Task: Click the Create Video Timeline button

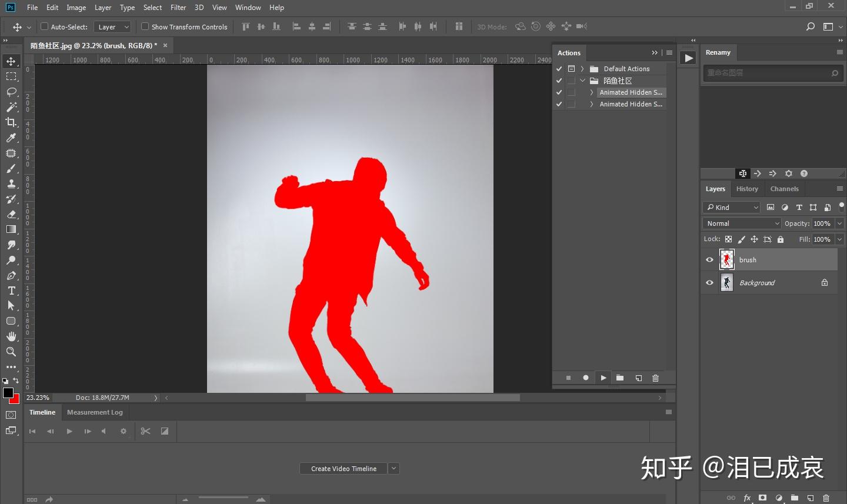Action: click(x=343, y=468)
